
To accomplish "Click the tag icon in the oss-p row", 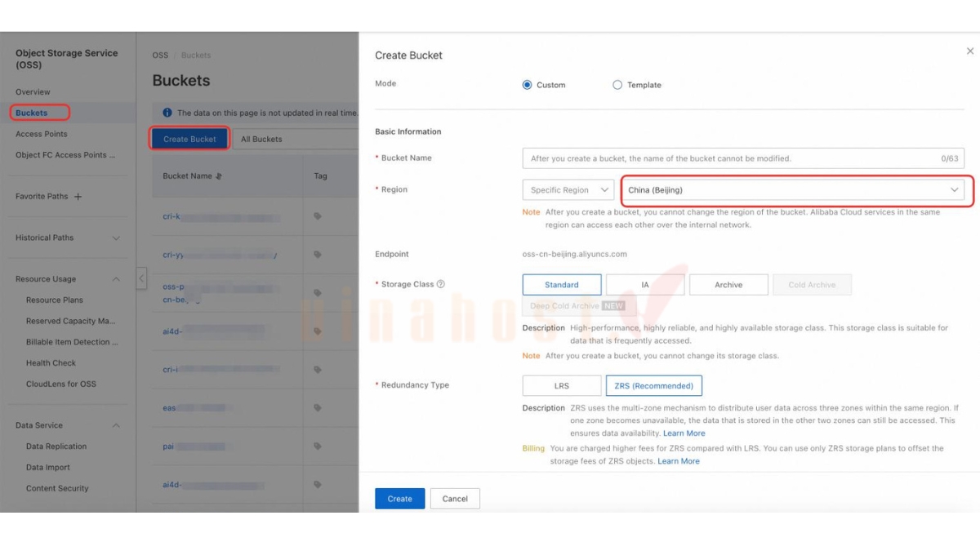I will 318,293.
